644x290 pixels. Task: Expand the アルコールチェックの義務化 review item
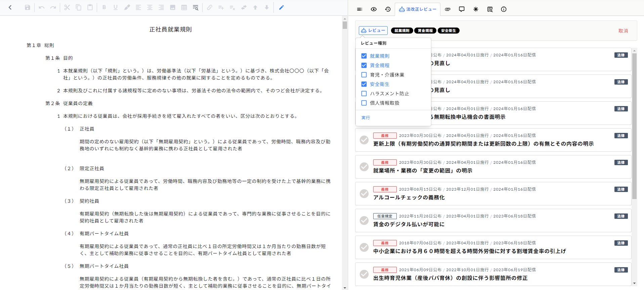tap(409, 197)
